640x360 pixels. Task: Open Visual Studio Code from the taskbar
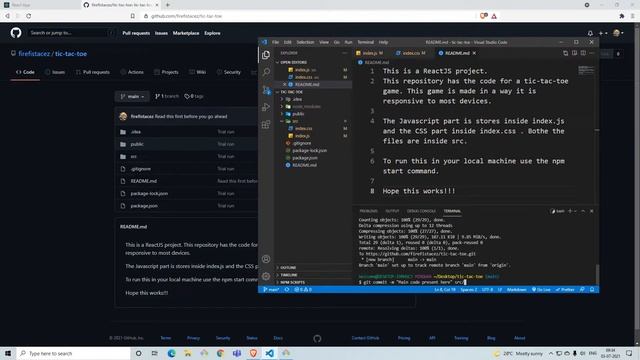click(269, 353)
